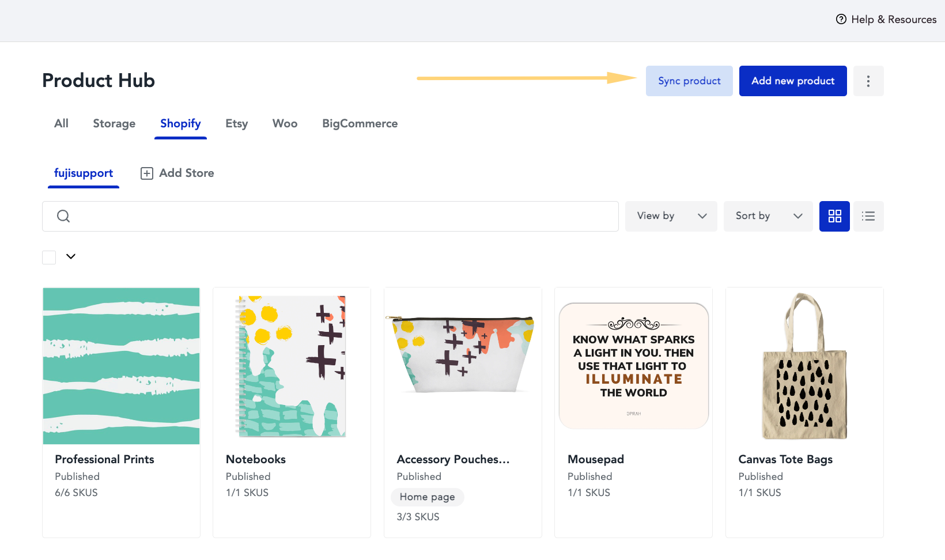Tick the select all products checkbox
This screenshot has height=560, width=945.
49,257
